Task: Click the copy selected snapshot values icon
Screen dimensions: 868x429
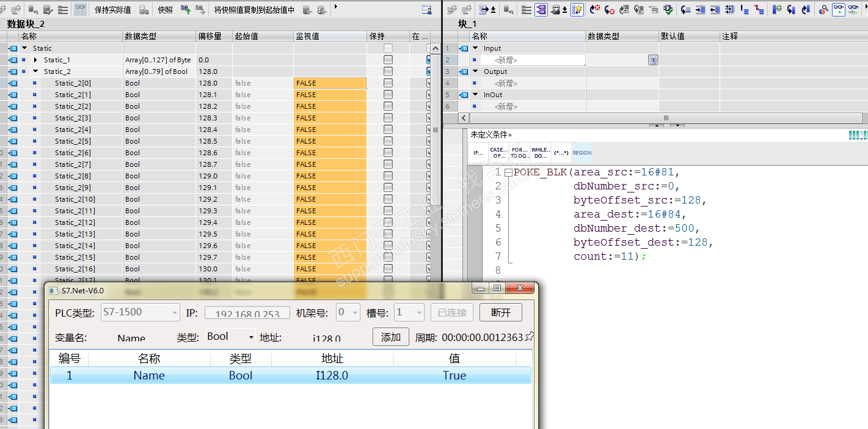Action: tap(323, 9)
